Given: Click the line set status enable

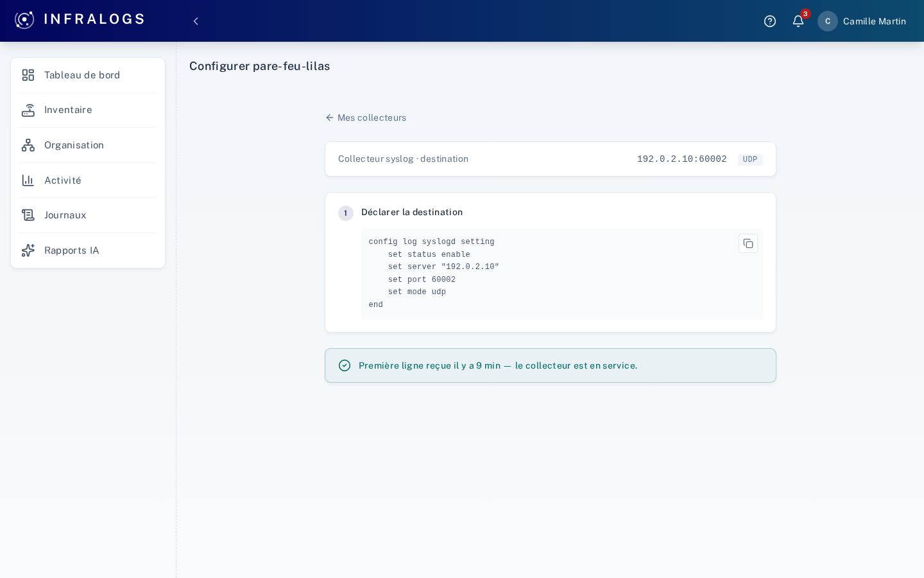Looking at the screenshot, I should [429, 255].
